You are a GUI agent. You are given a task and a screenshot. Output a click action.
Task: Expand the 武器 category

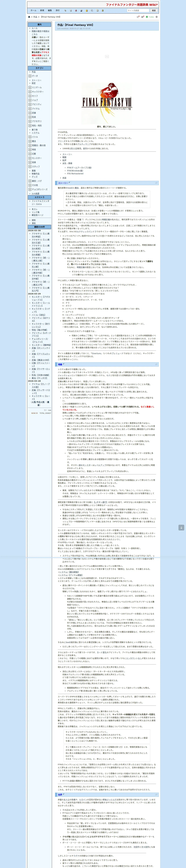30,113
